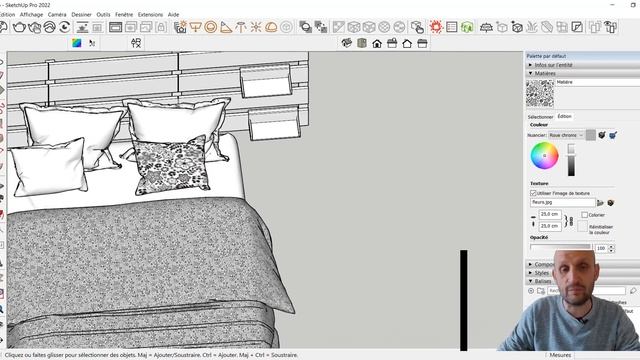This screenshot has width=640, height=360.
Task: Increase opacity value with stepper arrow
Action: click(611, 246)
